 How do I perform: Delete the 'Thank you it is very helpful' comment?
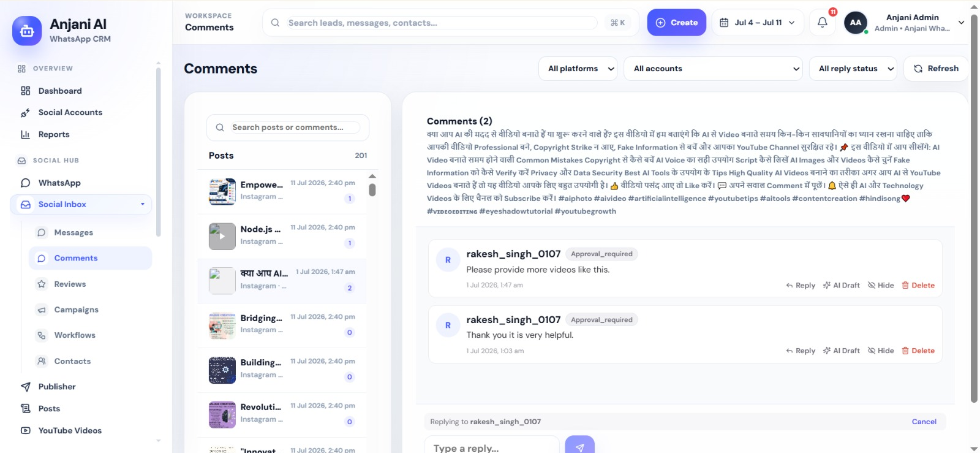click(x=918, y=351)
